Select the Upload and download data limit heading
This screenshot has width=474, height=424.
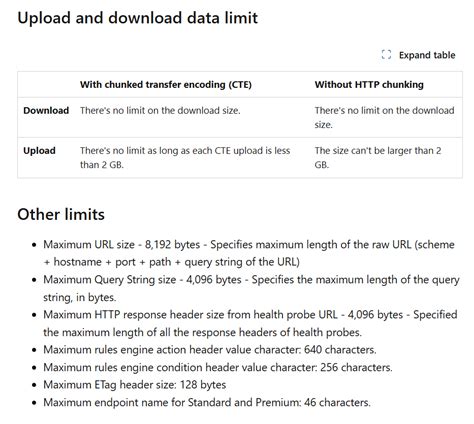tap(137, 18)
